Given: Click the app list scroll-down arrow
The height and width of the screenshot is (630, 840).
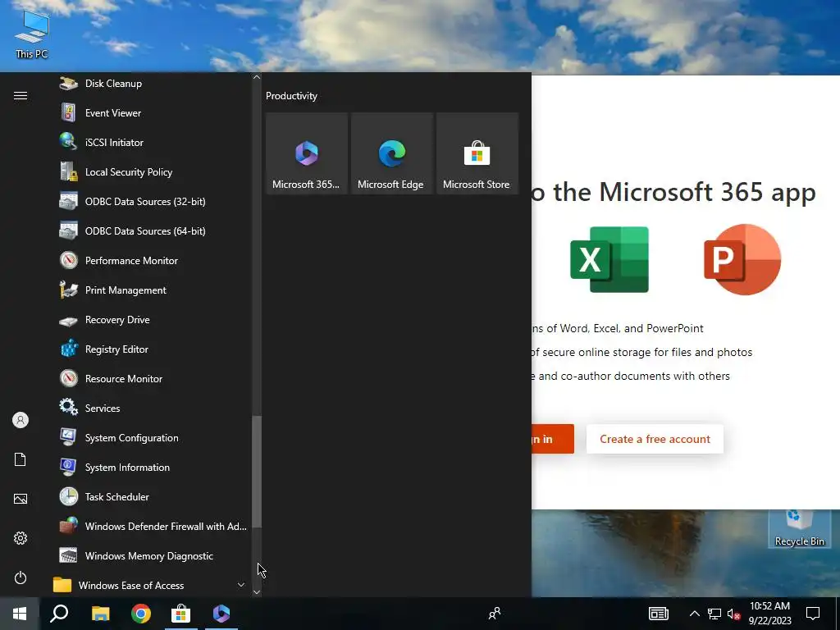Looking at the screenshot, I should point(257,592).
